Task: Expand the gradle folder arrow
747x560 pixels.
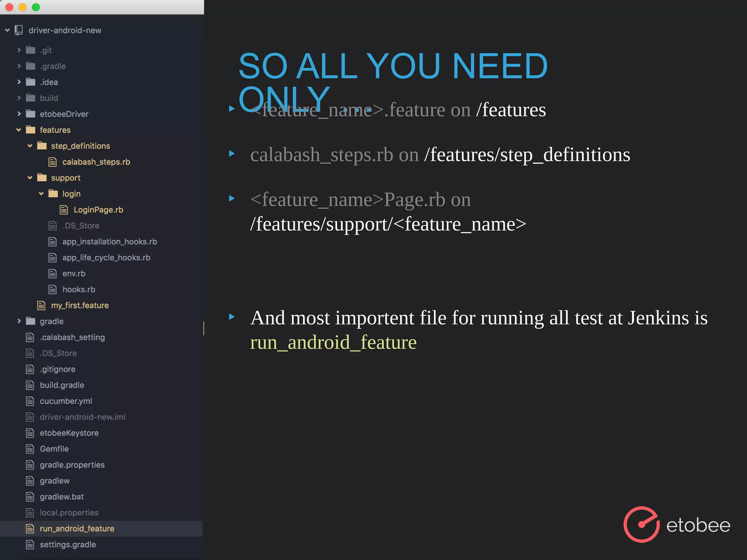Action: tap(19, 321)
